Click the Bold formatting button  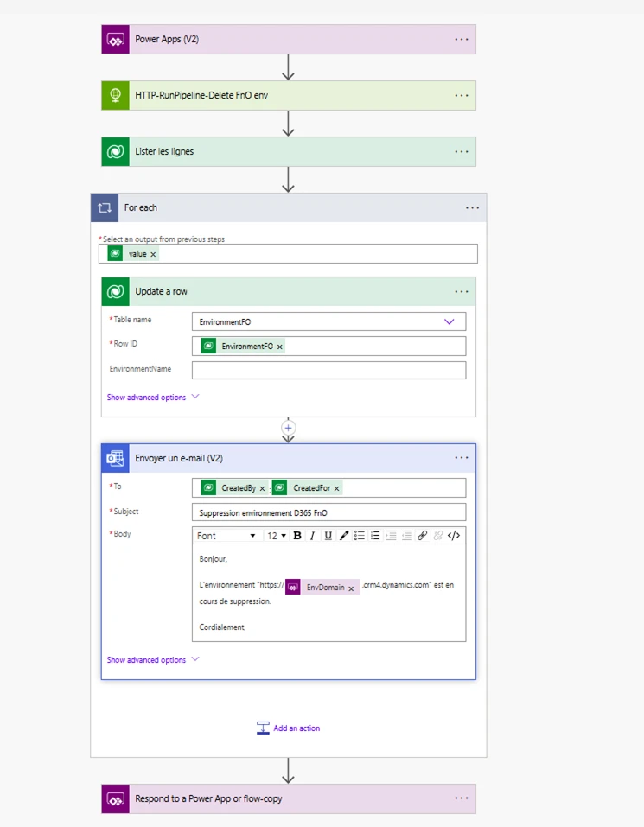[297, 536]
